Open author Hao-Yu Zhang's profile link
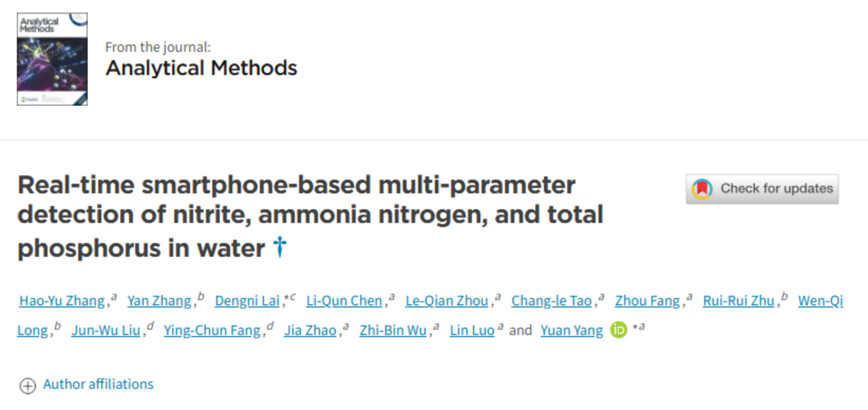The image size is (868, 410). 62,301
